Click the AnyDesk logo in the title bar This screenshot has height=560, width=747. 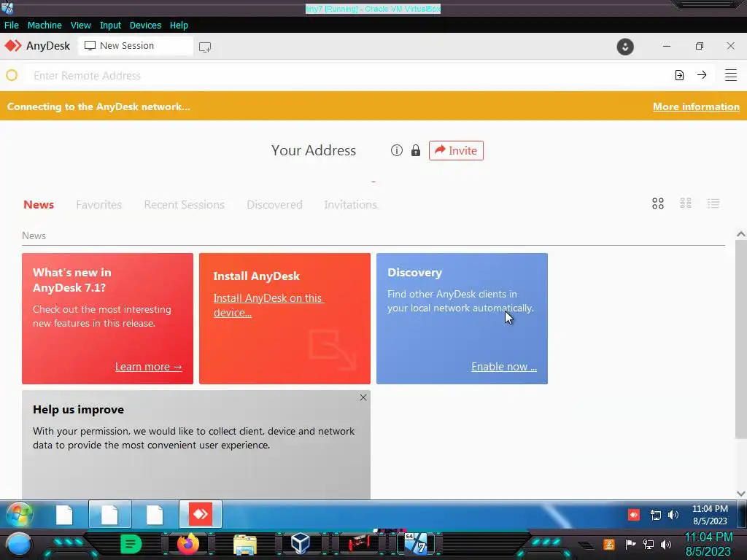13,46
